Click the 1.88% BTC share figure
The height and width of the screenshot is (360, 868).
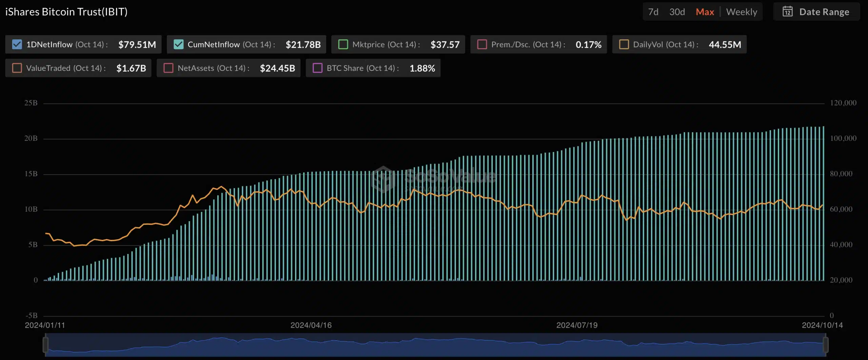(422, 68)
